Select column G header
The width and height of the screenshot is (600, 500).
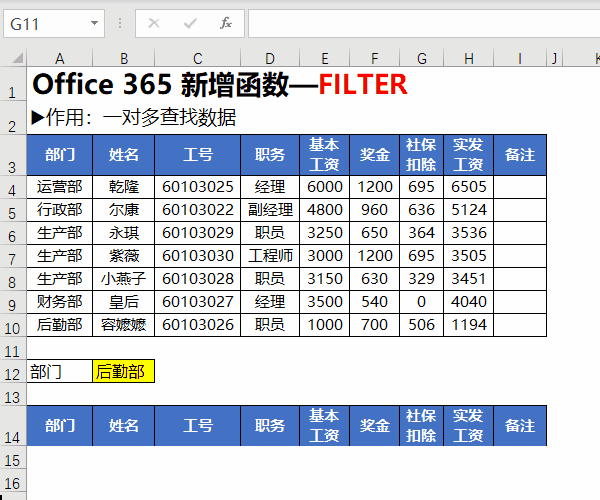click(x=421, y=58)
